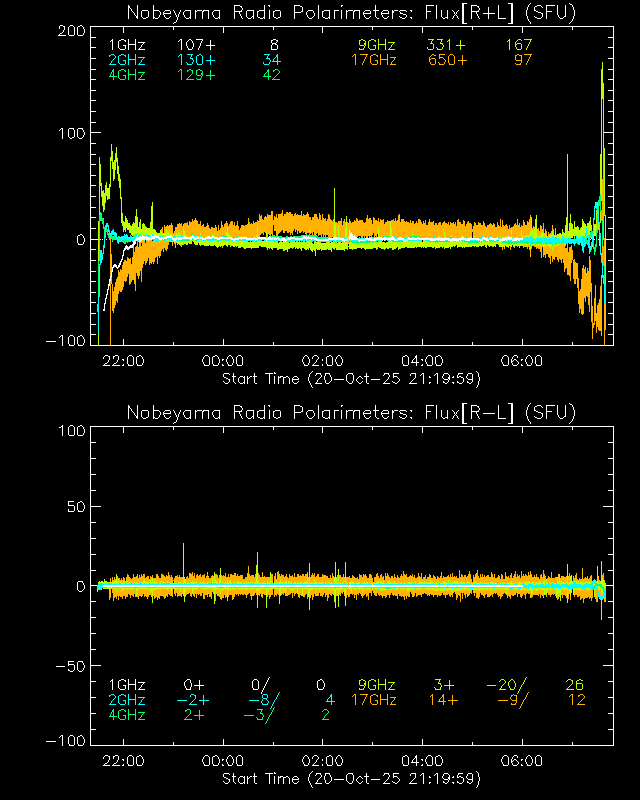The image size is (640, 800).
Task: Click the 22:00 tick on top plot axis
Action: 123,361
